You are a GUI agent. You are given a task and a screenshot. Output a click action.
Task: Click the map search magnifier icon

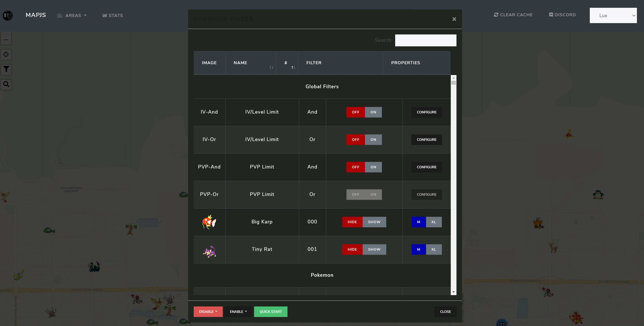pos(6,84)
